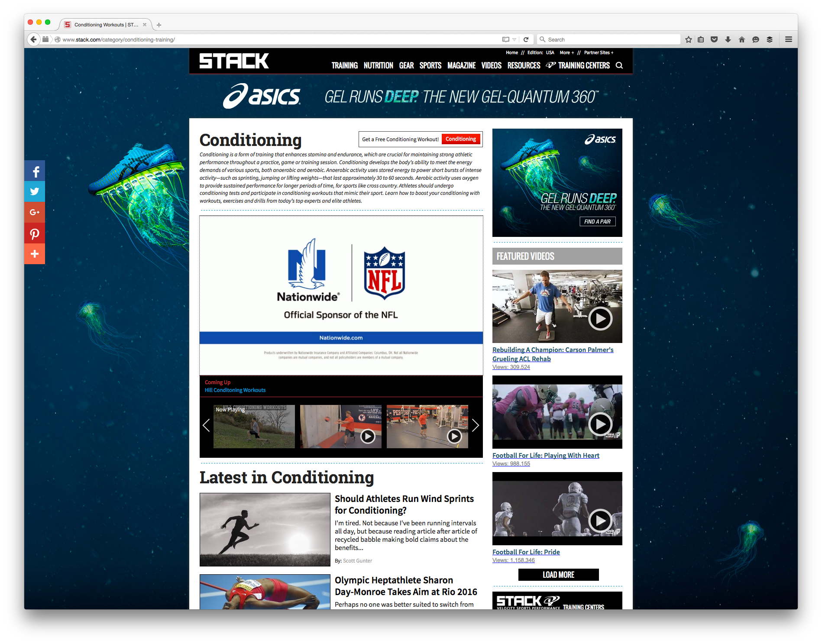Open sprinter silhouette article thumbnail

point(265,530)
